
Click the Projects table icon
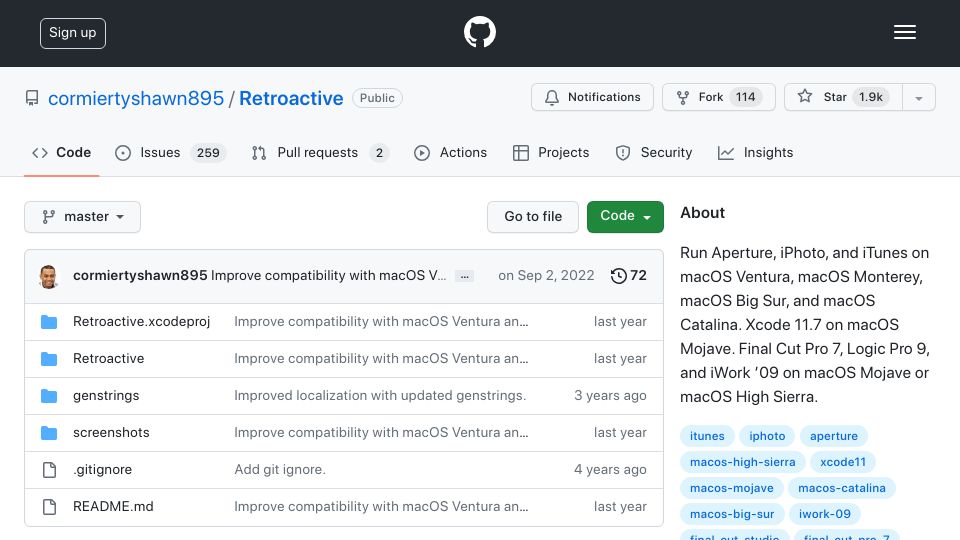[521, 153]
